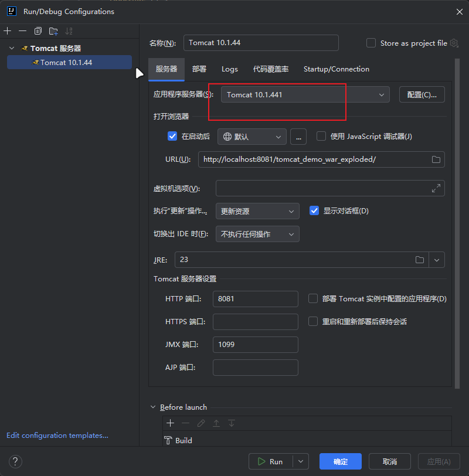Sort configurations alphabetically

[69, 31]
